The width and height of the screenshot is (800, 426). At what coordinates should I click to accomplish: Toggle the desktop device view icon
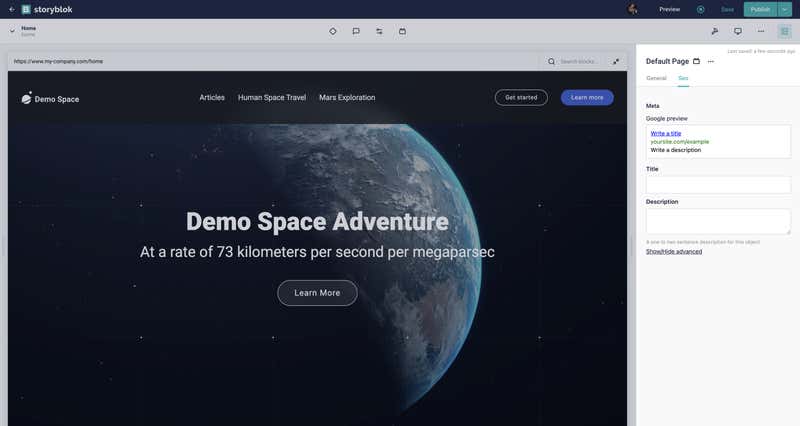738,31
